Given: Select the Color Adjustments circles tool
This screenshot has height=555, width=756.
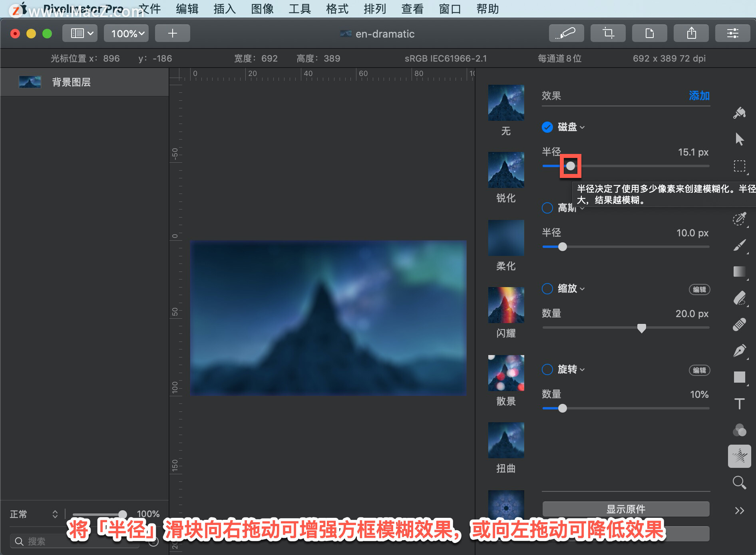Looking at the screenshot, I should click(739, 430).
